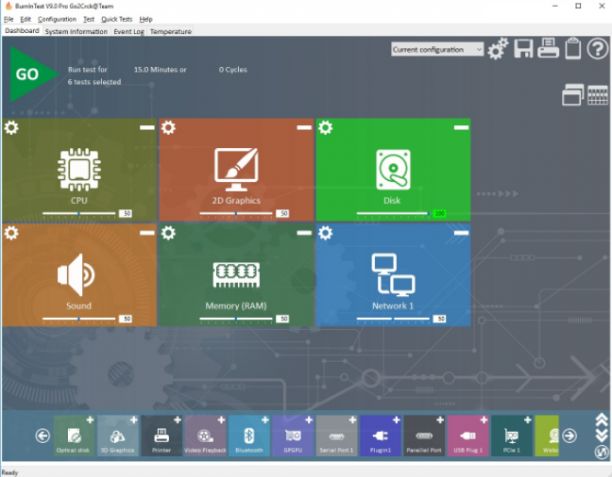Edit the 0 Cycles value
The height and width of the screenshot is (477, 612).
(233, 69)
